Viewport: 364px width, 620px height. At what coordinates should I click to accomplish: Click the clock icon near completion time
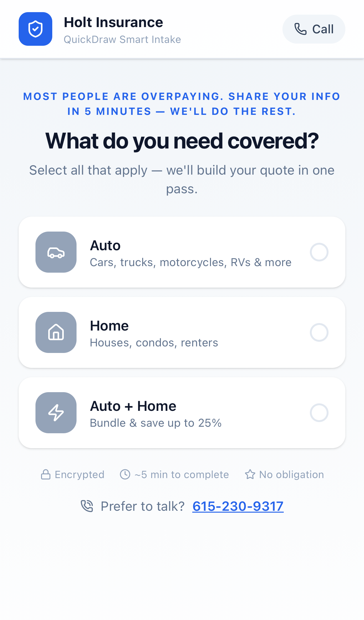pos(125,475)
